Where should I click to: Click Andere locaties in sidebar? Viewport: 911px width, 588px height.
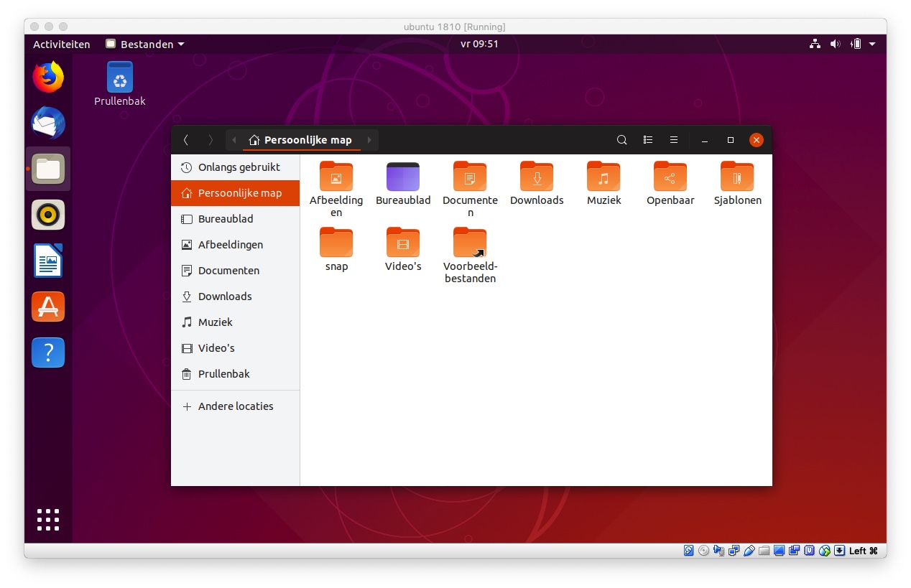tap(236, 406)
